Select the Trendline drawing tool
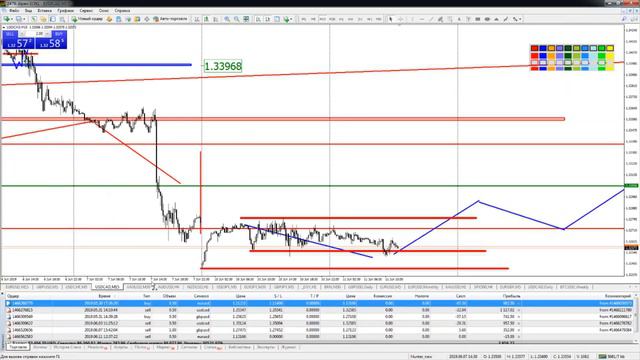 click(431, 19)
